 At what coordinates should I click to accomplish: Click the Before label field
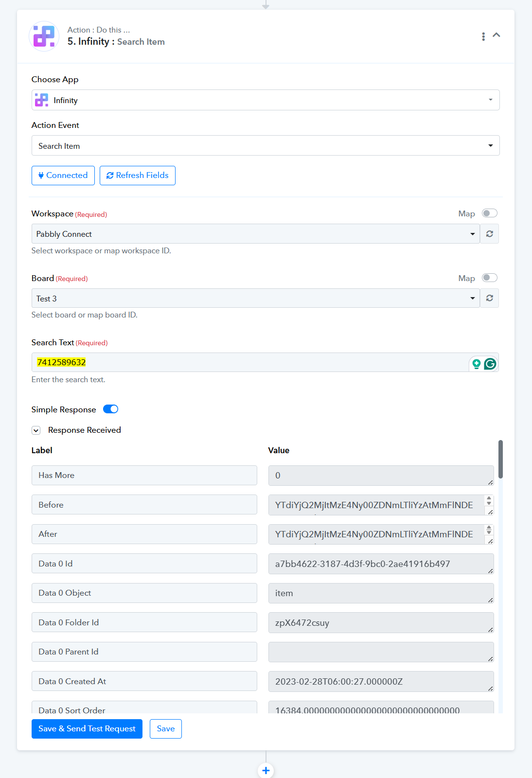[144, 505]
